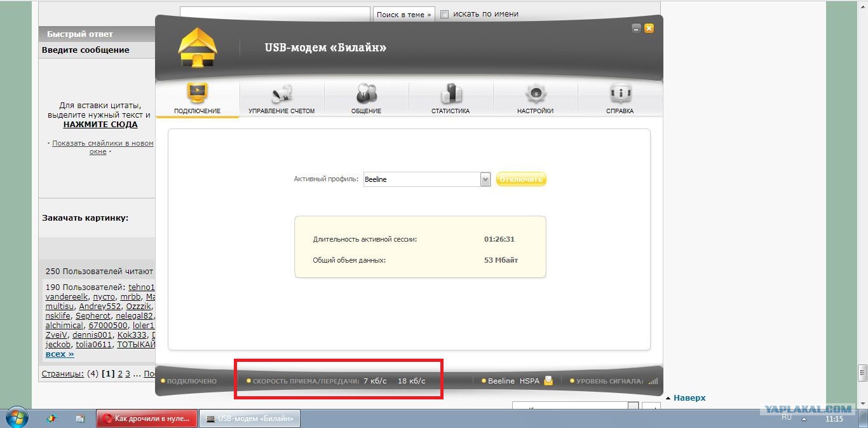Screen dimensions: 868x428
Task: Click session duration value 01:26:31
Action: click(499, 239)
